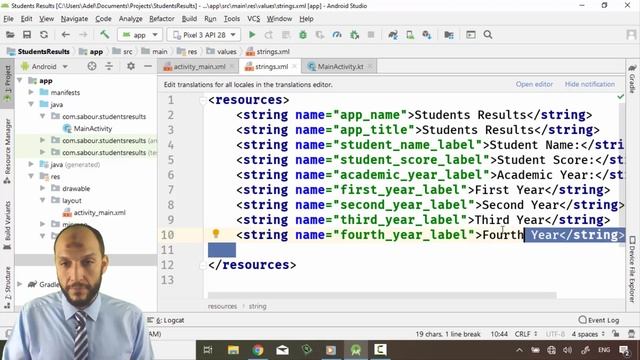Close the strings.xml tab
Image resolution: width=640 pixels, height=360 pixels.
(294, 67)
